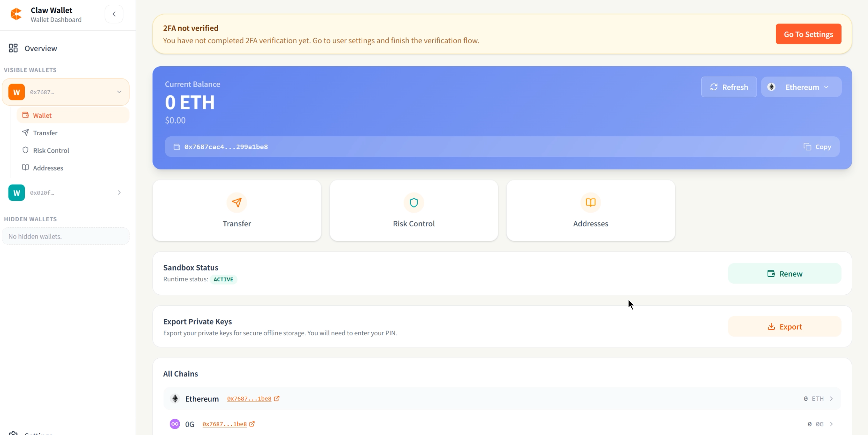This screenshot has width=868, height=435.
Task: Select Addresses in sidebar submenu
Action: pyautogui.click(x=48, y=168)
